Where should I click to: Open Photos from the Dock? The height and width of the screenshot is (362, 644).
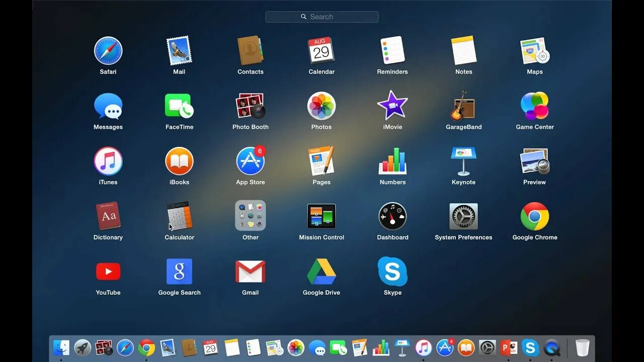click(x=296, y=347)
